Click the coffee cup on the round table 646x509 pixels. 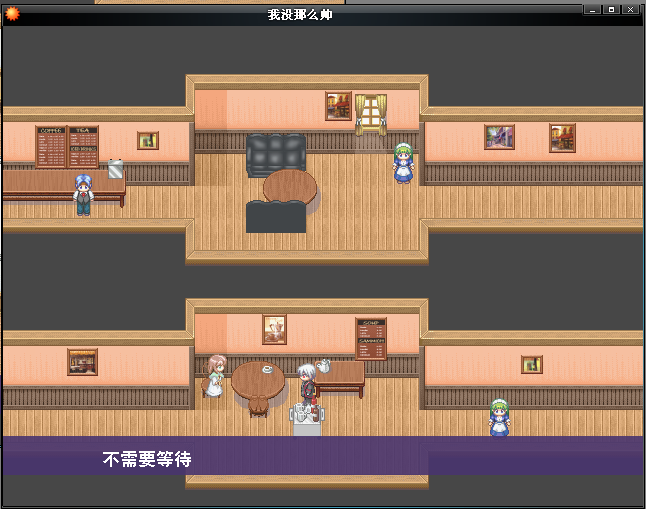point(268,369)
